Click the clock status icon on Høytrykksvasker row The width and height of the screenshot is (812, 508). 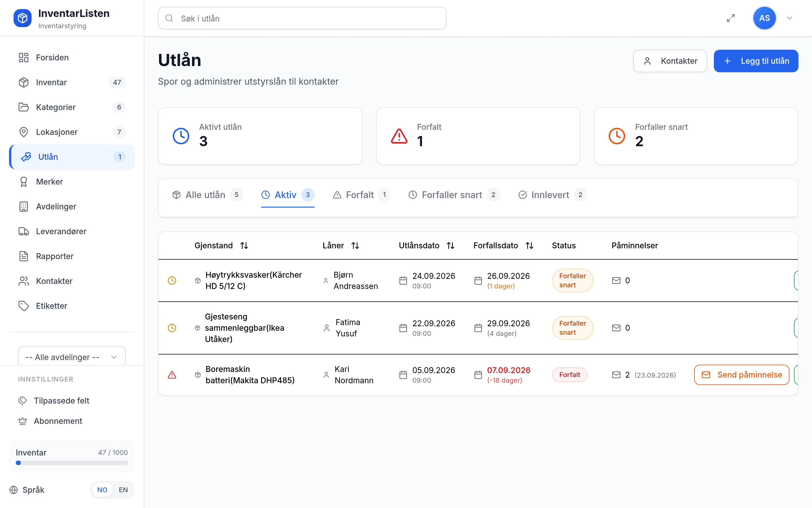pos(172,281)
